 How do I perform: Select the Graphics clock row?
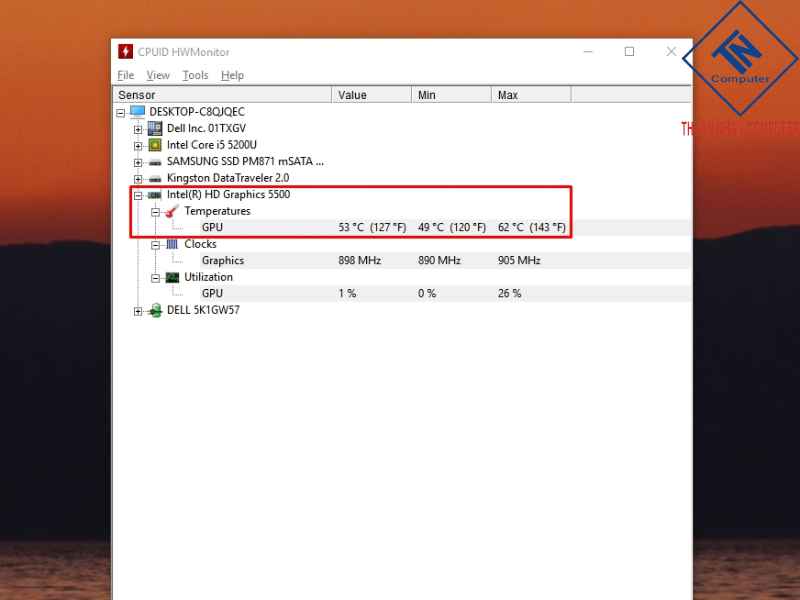tap(402, 260)
